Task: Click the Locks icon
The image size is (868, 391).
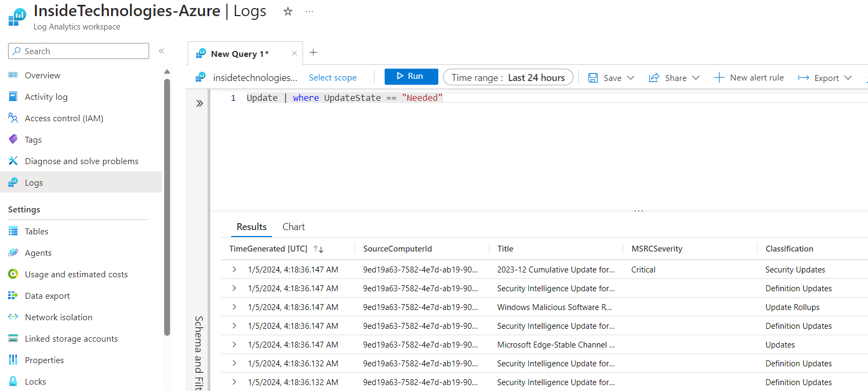Action: coord(13,381)
